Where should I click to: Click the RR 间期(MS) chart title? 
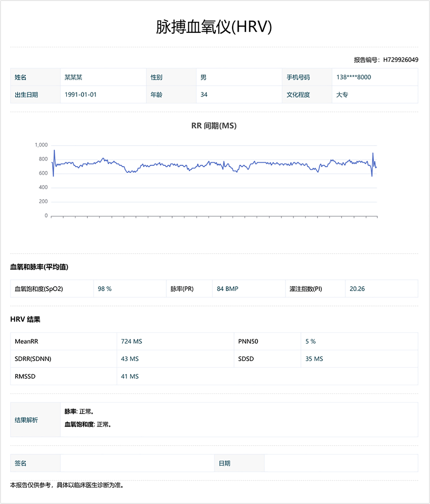pos(214,126)
